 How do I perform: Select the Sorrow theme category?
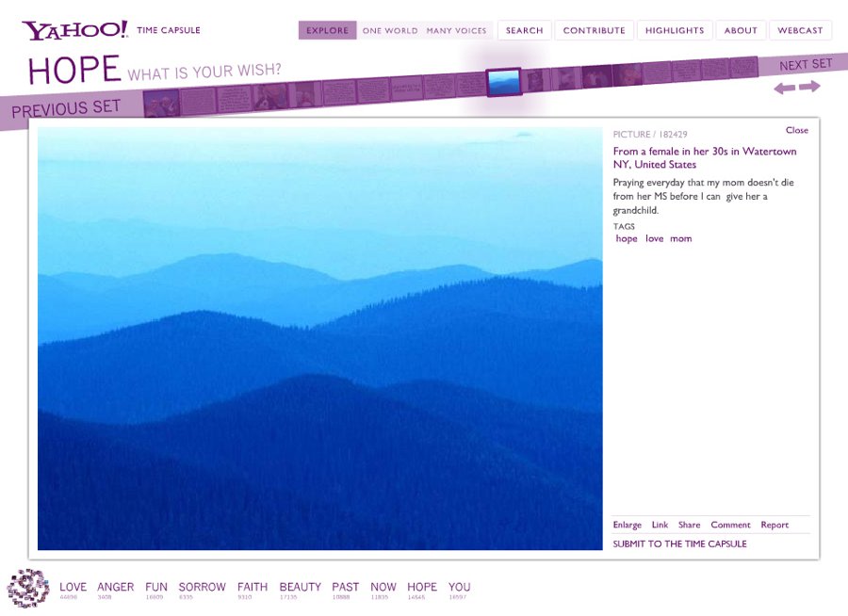202,587
